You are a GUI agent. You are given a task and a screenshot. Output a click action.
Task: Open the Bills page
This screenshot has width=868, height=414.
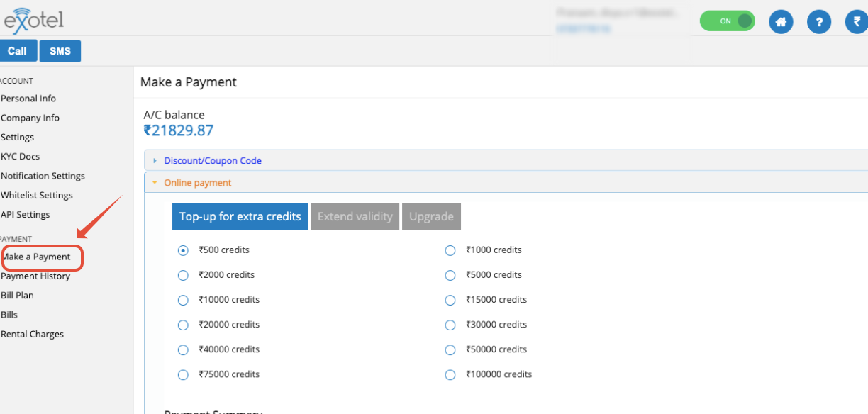[x=10, y=314]
